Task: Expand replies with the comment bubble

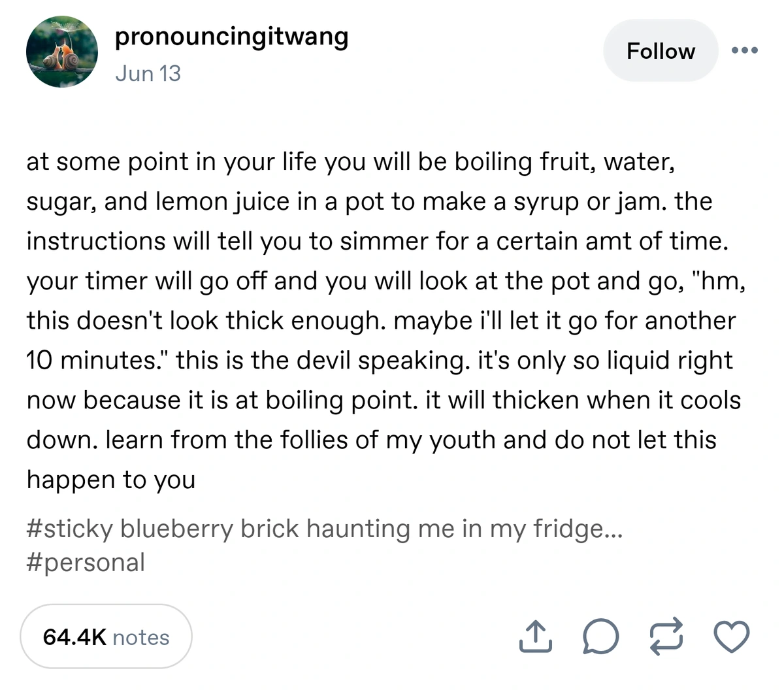Action: [600, 637]
